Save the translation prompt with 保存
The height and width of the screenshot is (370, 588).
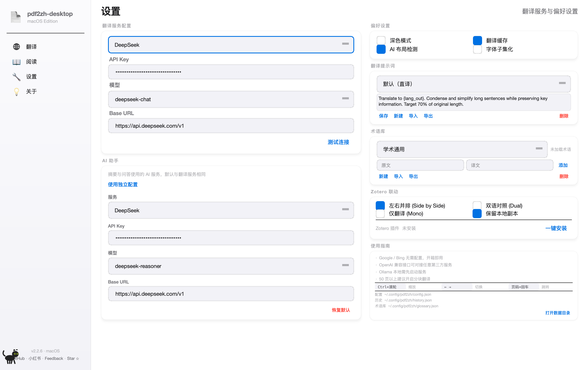[383, 116]
